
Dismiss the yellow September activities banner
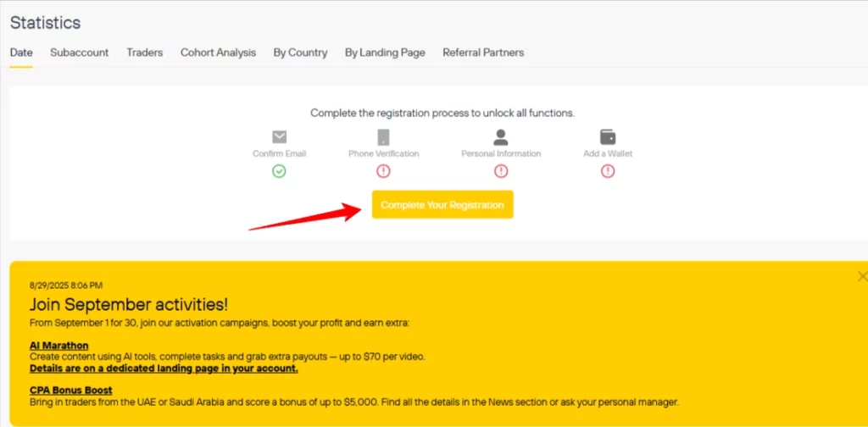coord(862,276)
